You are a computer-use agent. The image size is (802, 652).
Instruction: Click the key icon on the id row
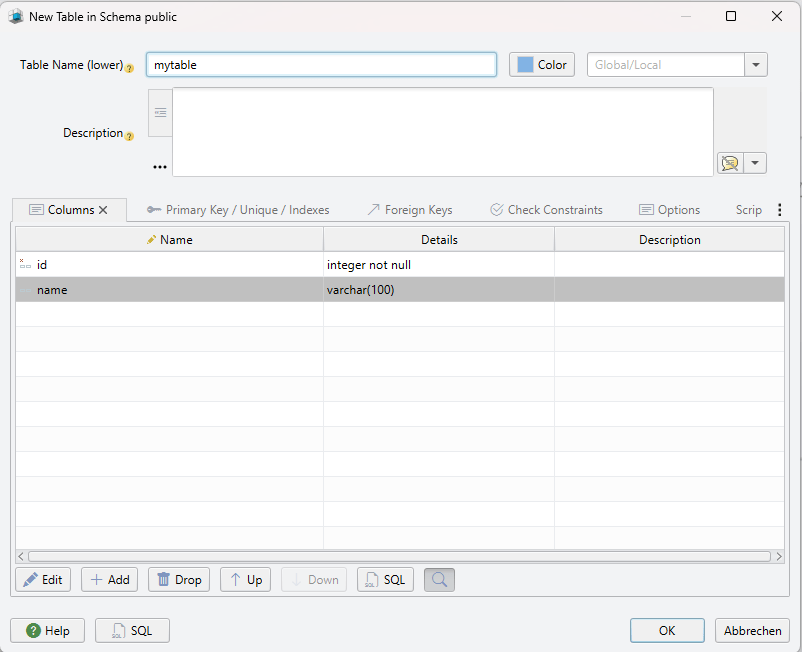coord(26,264)
